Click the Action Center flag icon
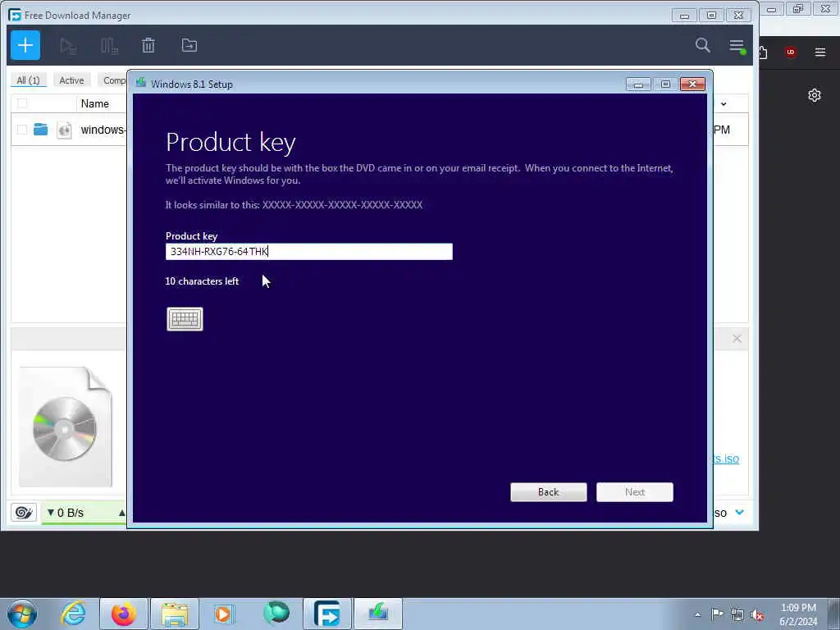The image size is (840, 630). (x=717, y=614)
